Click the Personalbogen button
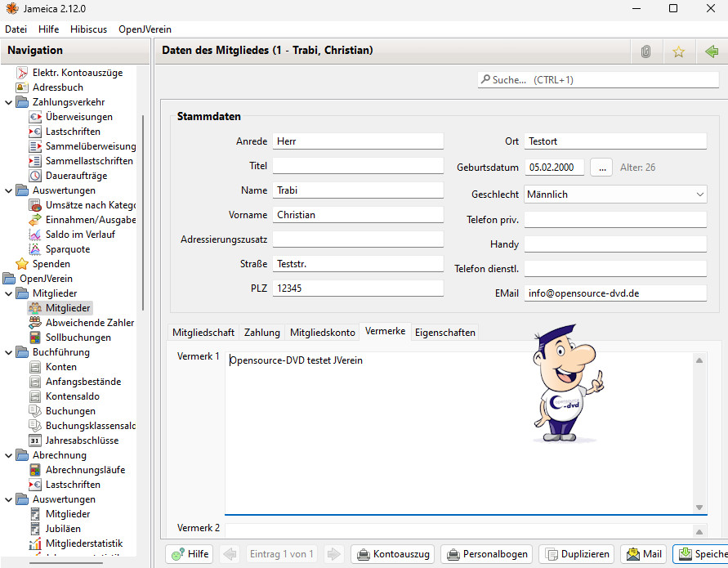Viewport: 728px width, 568px height. point(487,554)
